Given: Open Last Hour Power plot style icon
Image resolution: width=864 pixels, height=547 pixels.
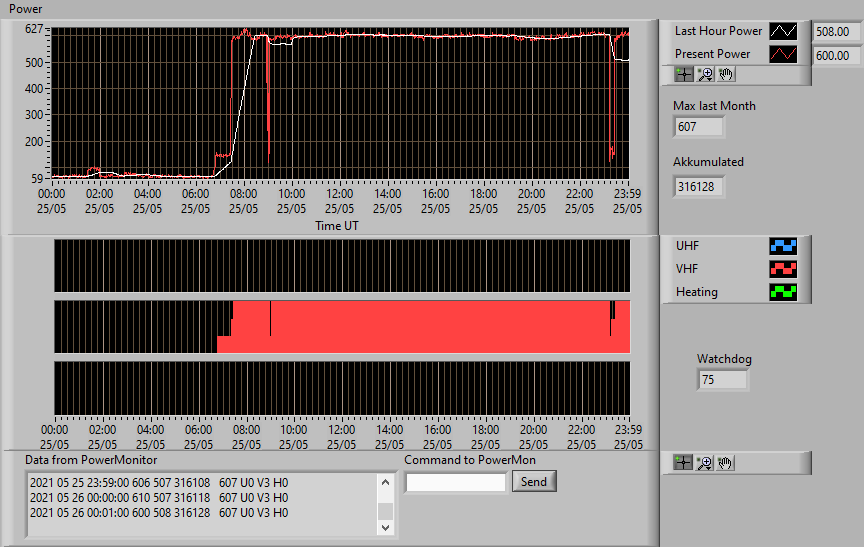Looking at the screenshot, I should [783, 31].
